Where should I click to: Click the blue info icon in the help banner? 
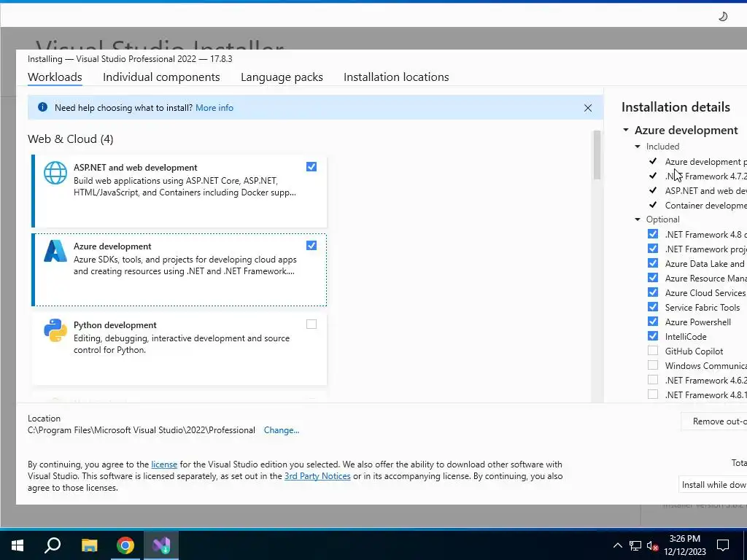(42, 107)
